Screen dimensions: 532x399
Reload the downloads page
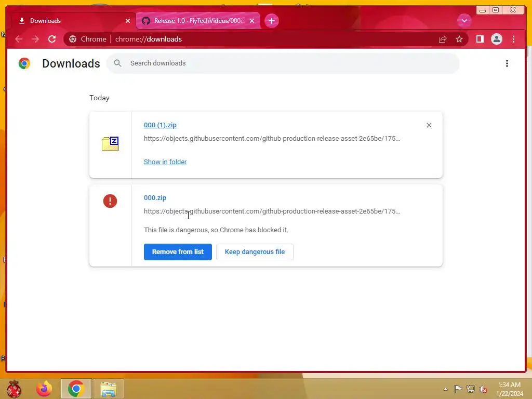point(52,39)
